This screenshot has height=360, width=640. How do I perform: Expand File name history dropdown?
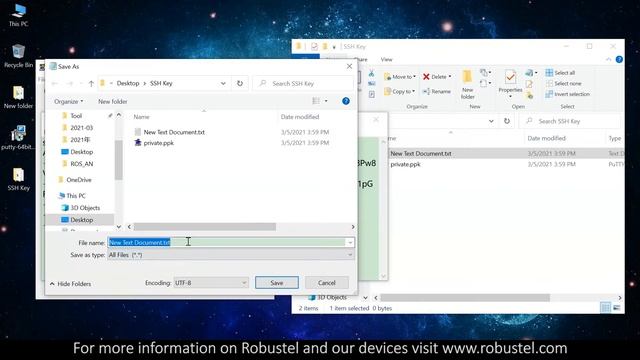350,242
